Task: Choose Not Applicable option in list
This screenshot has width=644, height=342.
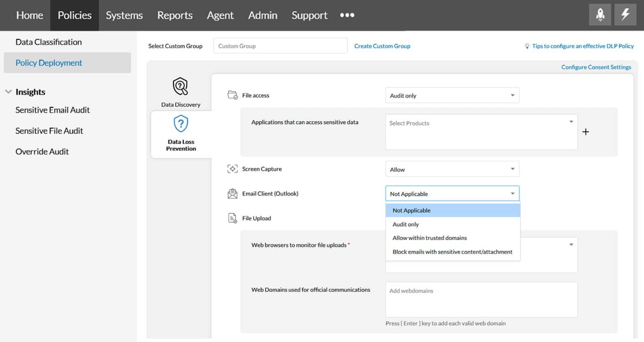Action: click(x=453, y=210)
